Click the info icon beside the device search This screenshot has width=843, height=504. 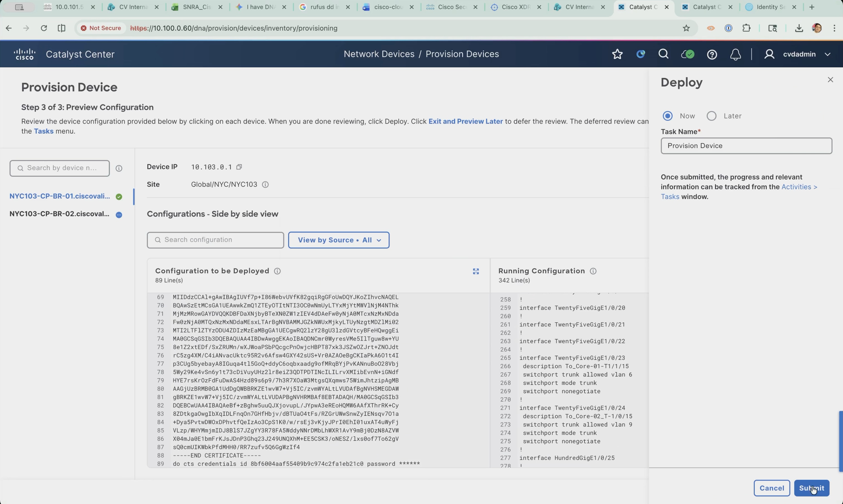119,168
